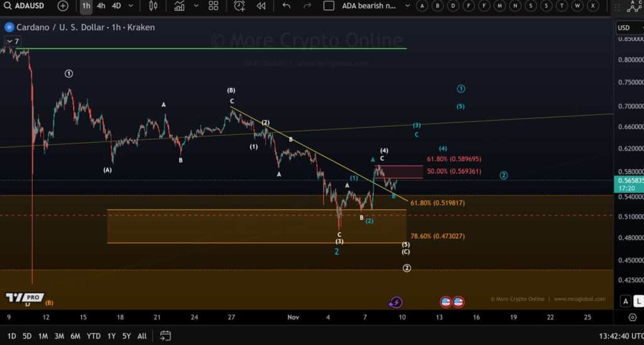The width and height of the screenshot is (644, 345).
Task: Open the layout grid templates icon
Action: [x=213, y=6]
